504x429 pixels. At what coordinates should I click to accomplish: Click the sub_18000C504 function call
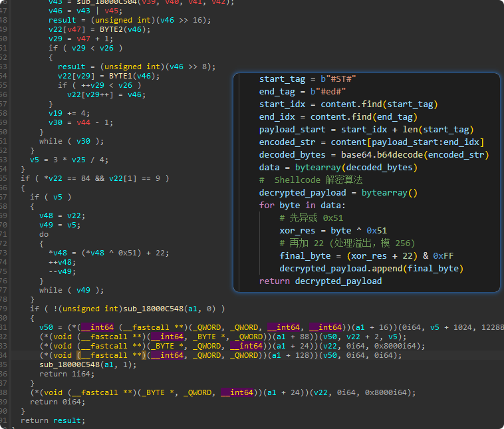pyautogui.click(x=102, y=3)
